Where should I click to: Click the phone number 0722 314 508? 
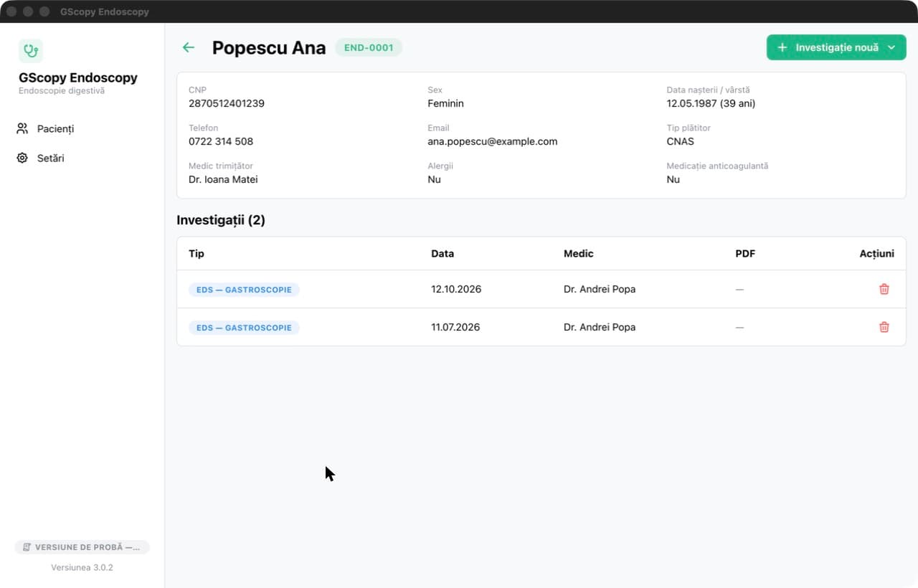pyautogui.click(x=221, y=141)
